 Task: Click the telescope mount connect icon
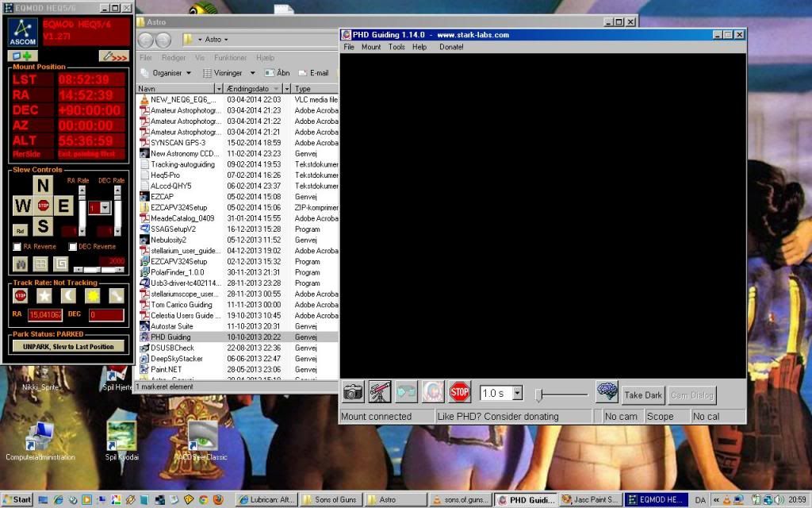380,392
